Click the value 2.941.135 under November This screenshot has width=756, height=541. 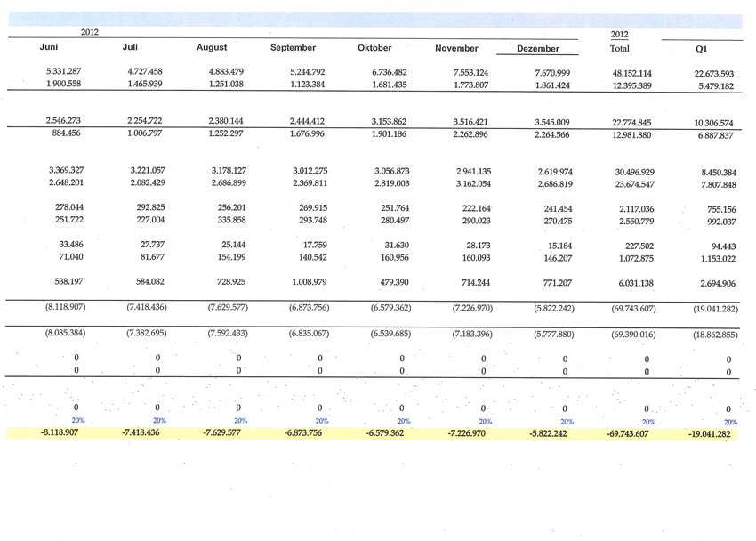click(474, 171)
